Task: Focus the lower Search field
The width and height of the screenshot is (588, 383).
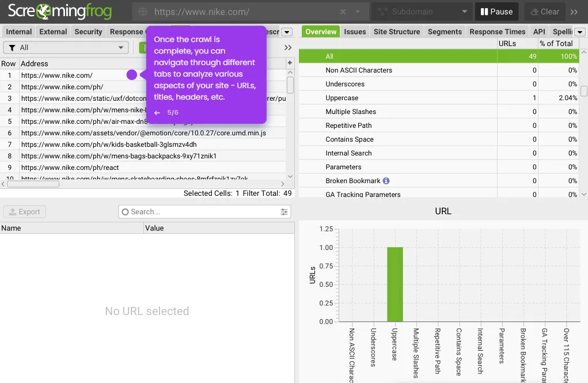Action: (x=205, y=211)
